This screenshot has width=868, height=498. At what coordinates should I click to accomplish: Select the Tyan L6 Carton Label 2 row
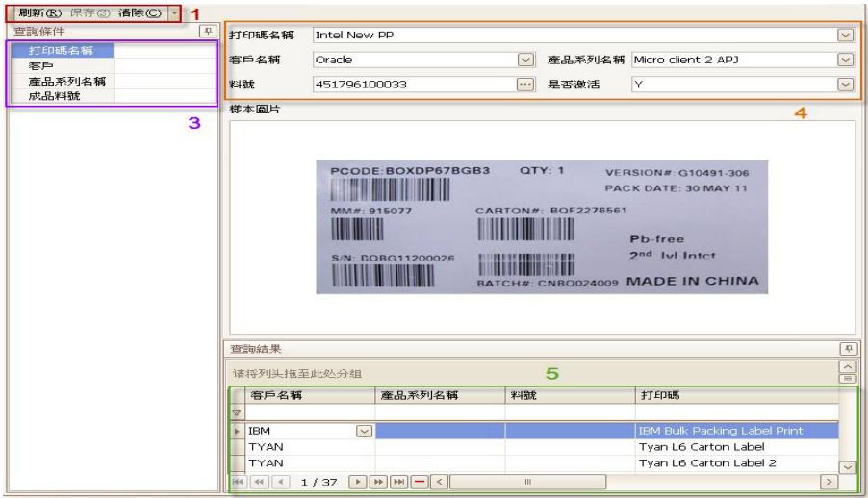[x=542, y=463]
